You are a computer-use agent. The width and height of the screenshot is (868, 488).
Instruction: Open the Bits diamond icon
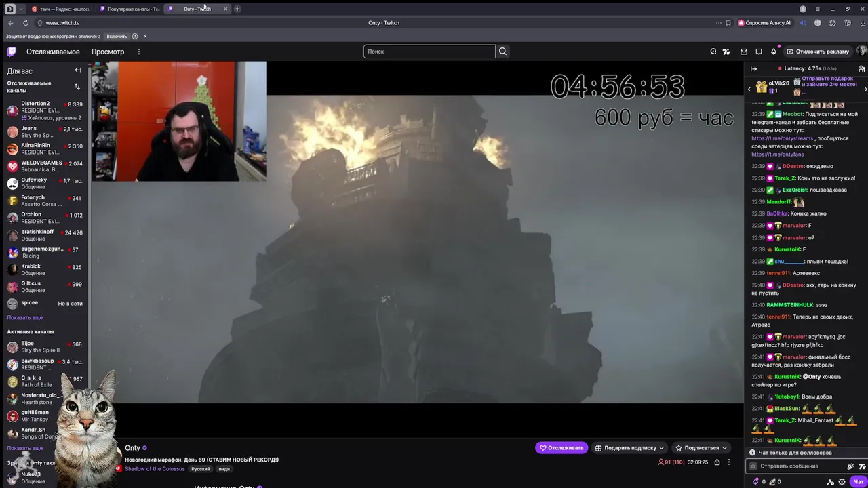tap(773, 52)
